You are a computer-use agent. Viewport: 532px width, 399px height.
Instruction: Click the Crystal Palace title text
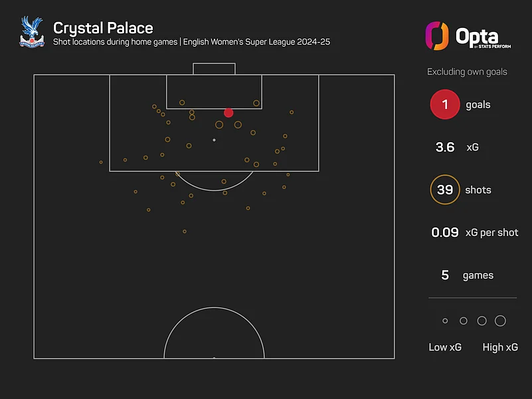coord(103,28)
